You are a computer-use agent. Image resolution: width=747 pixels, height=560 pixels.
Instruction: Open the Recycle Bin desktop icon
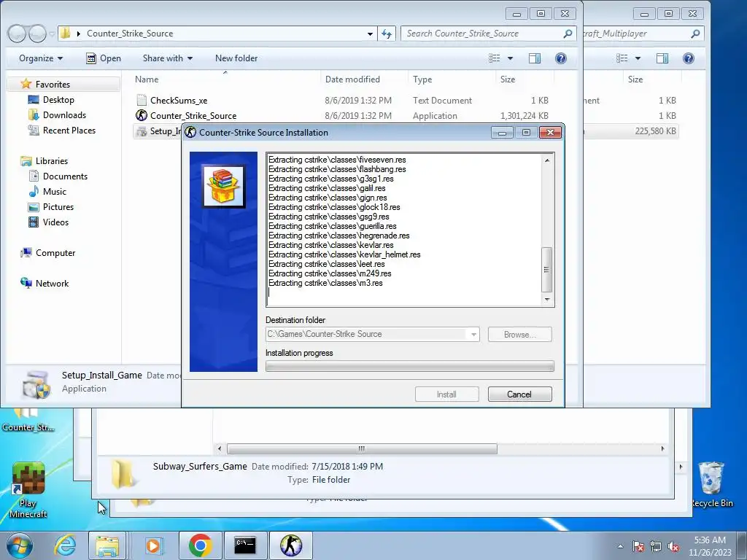click(712, 485)
